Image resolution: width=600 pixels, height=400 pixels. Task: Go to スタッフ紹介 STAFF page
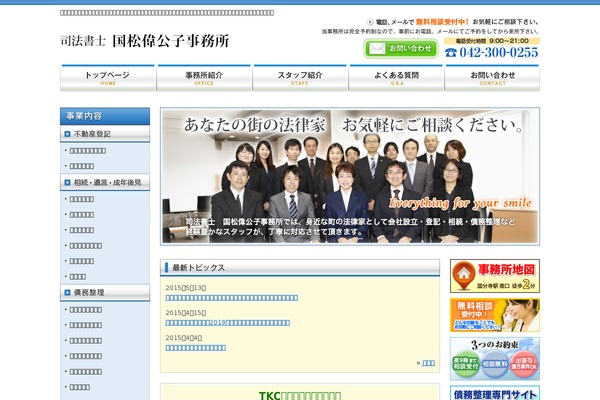[x=300, y=78]
